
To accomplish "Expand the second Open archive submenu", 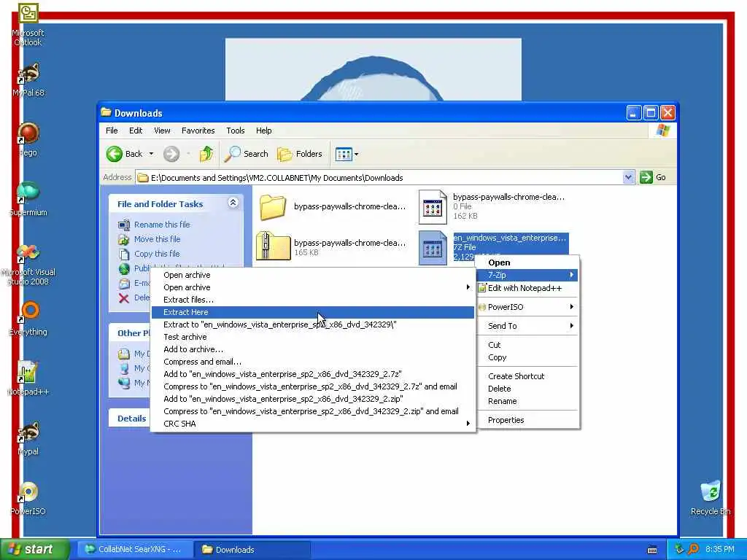I will click(312, 287).
